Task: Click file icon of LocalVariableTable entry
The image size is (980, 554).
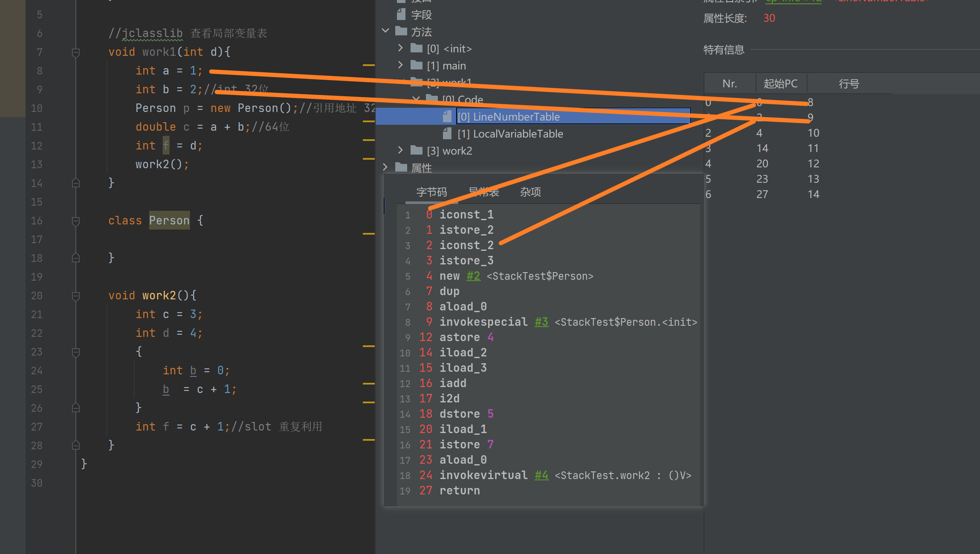Action: pyautogui.click(x=447, y=134)
